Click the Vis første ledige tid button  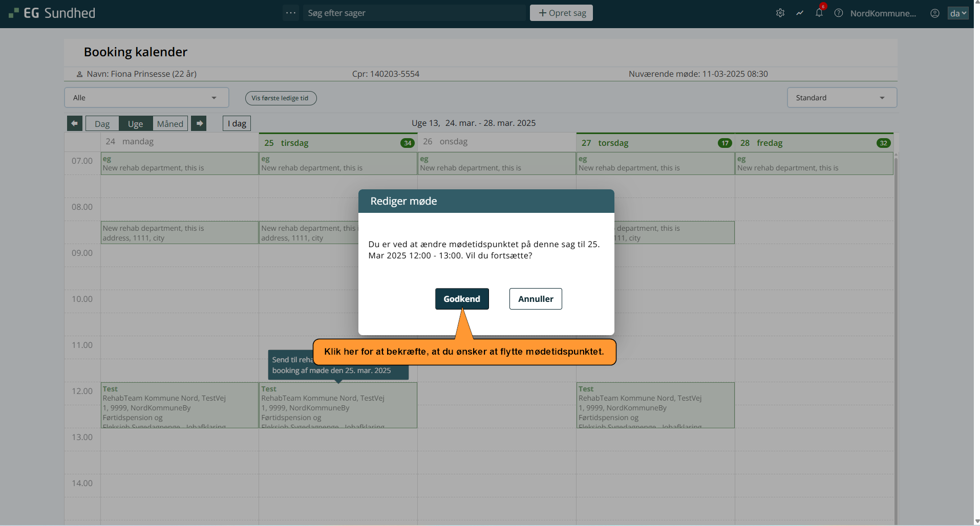pos(280,98)
